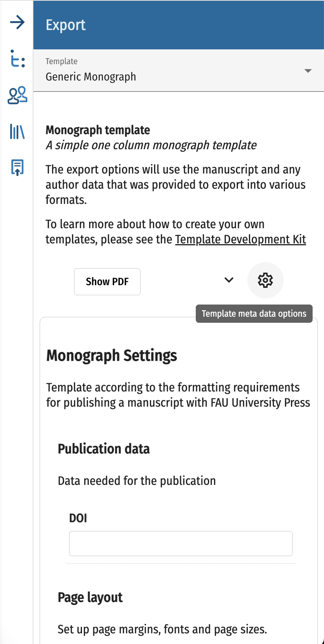
Task: Open the collaborators panel icon
Action: coord(17,95)
